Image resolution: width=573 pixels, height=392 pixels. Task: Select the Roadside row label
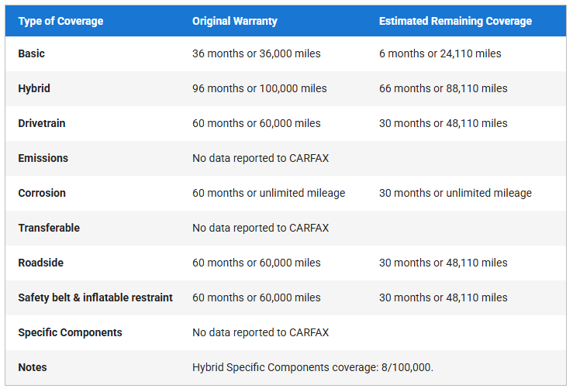click(x=41, y=263)
